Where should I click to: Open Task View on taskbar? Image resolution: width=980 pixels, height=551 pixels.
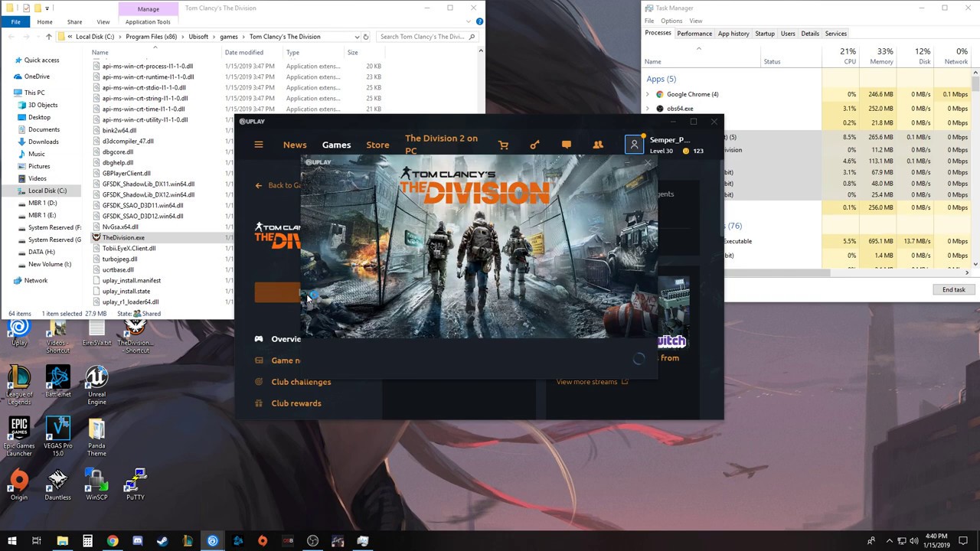[x=36, y=541]
